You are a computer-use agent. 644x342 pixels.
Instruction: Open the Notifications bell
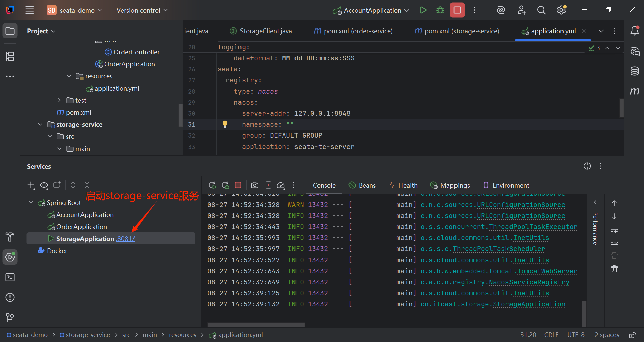pos(635,31)
